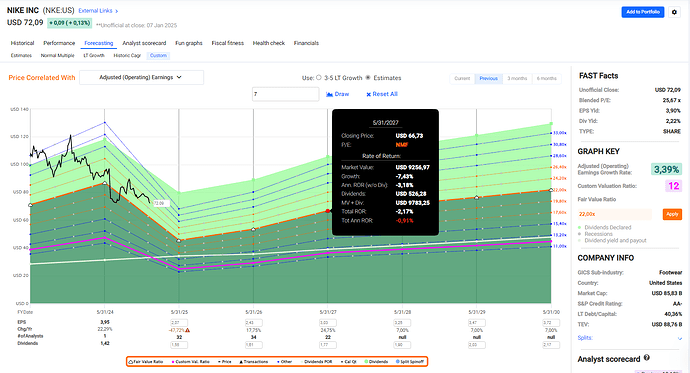Image resolution: width=690 pixels, height=373 pixels.
Task: Focus the draw value field containing 7
Action: [286, 94]
